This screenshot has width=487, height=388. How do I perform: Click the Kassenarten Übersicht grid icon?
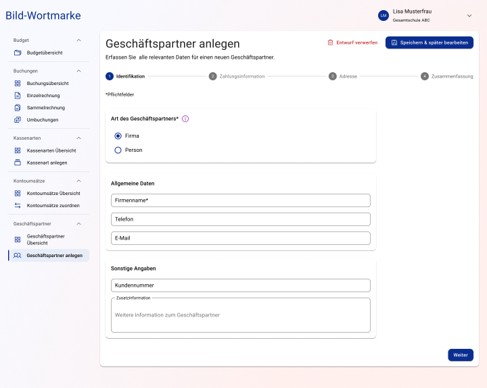point(18,150)
